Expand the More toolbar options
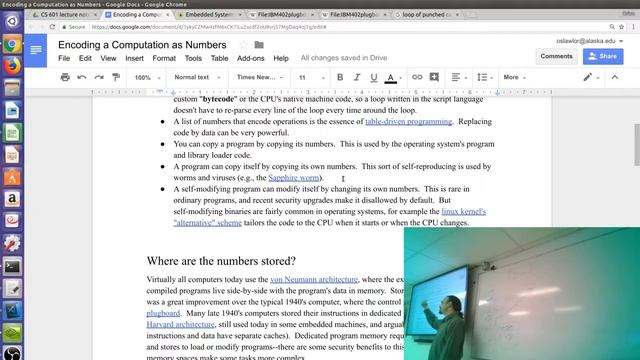Screen dimensions: 640x360 point(514,77)
